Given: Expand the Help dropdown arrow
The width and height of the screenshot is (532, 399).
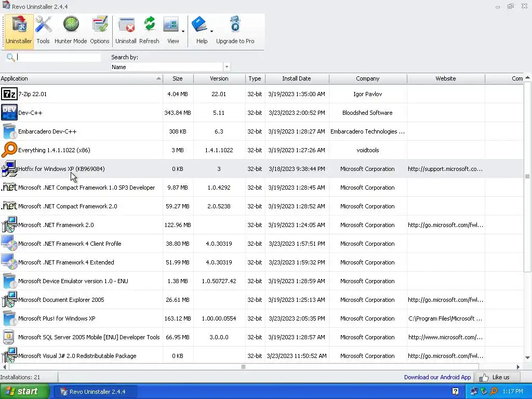Looking at the screenshot, I should coord(212,32).
